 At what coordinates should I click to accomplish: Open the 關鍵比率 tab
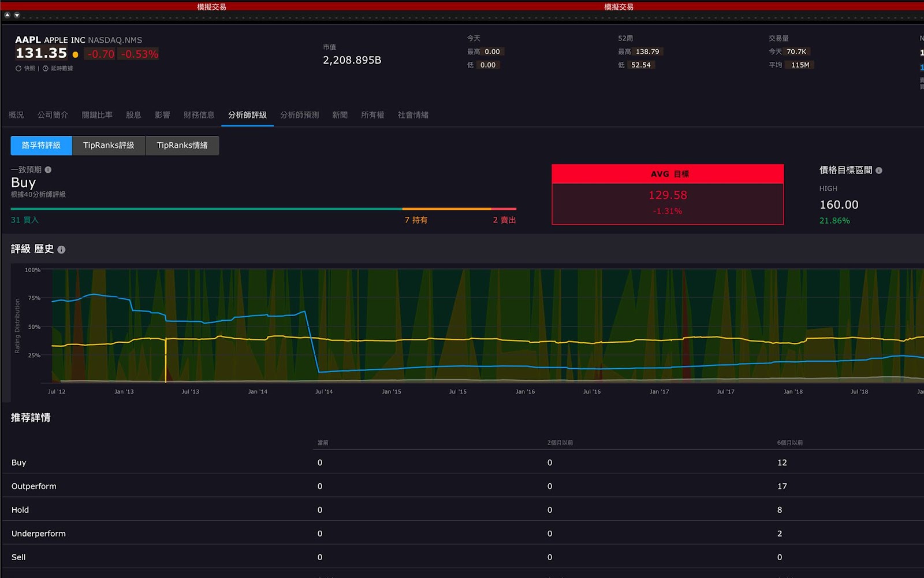click(97, 115)
